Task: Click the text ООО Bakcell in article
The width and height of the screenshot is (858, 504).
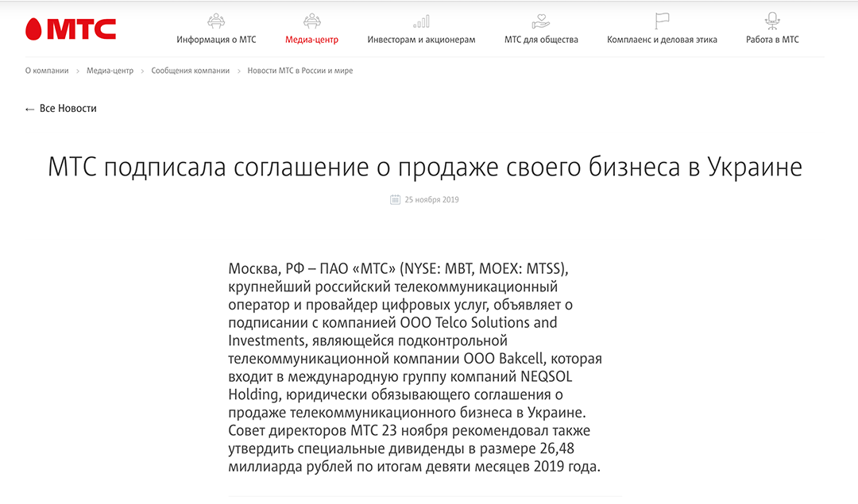Action: 504,359
